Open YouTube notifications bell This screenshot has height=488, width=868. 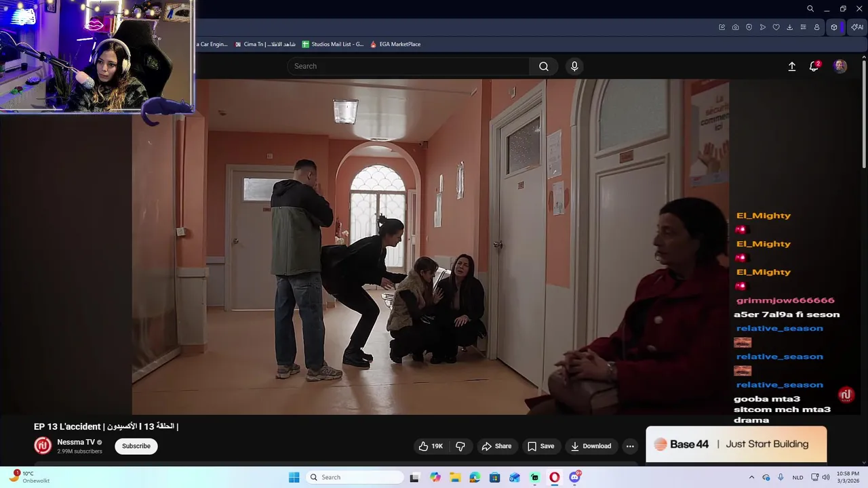[x=814, y=66]
